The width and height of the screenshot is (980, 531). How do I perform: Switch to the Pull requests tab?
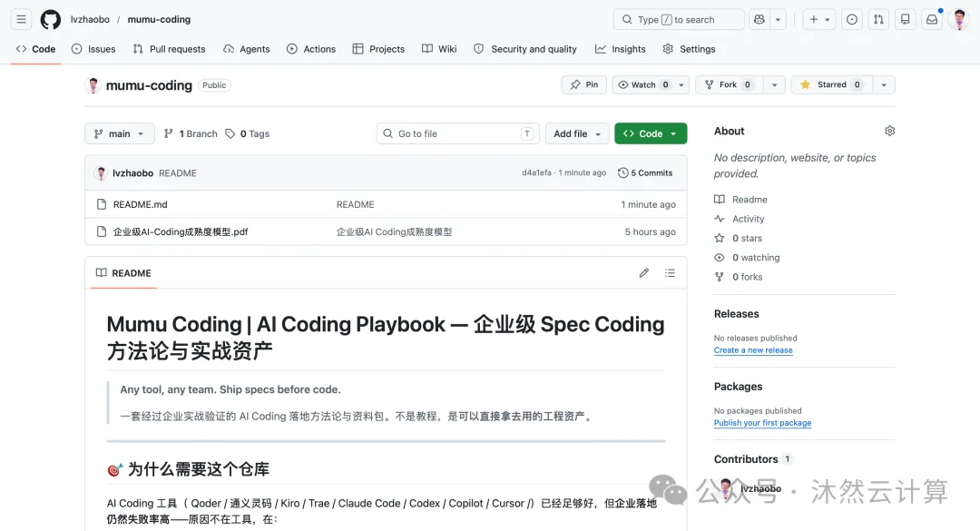click(x=170, y=49)
